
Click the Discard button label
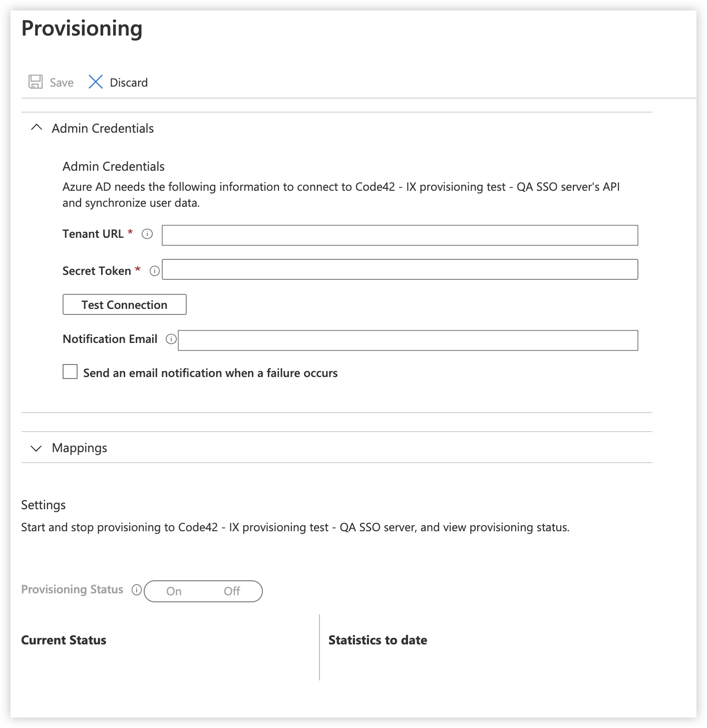pos(129,82)
